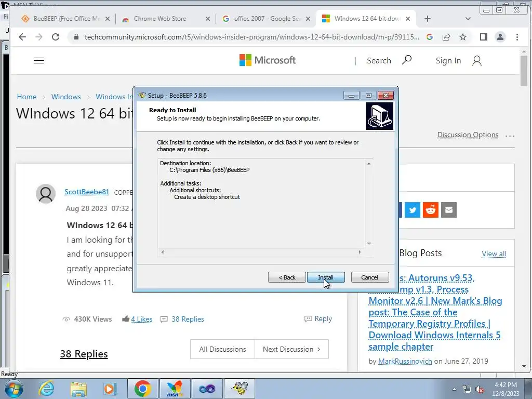This screenshot has width=532, height=399.
Task: Go back with the < Back button
Action: (x=287, y=277)
